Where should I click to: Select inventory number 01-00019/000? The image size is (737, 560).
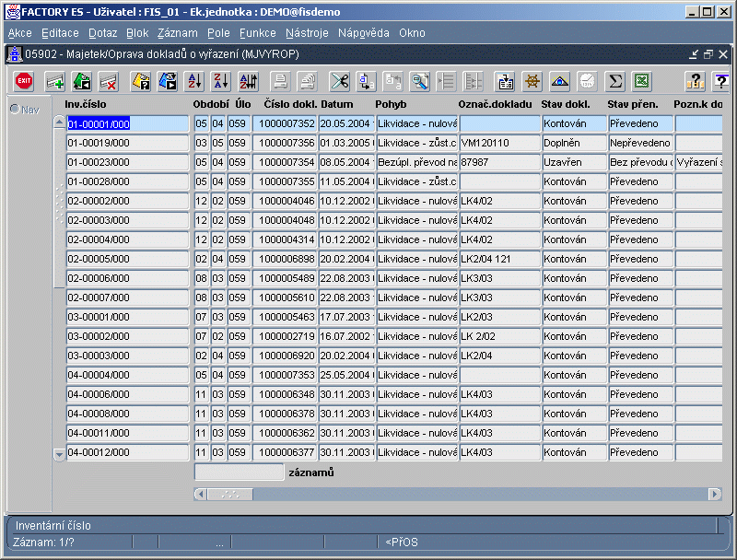click(x=127, y=143)
